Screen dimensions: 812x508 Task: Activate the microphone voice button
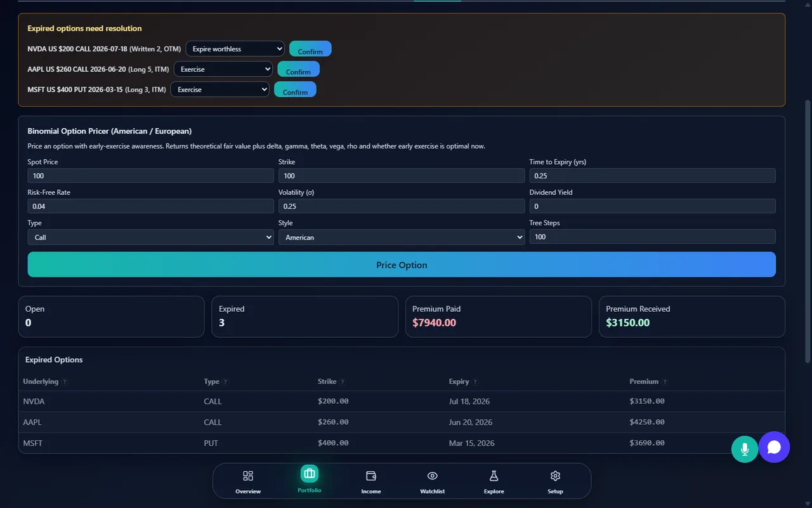click(745, 449)
